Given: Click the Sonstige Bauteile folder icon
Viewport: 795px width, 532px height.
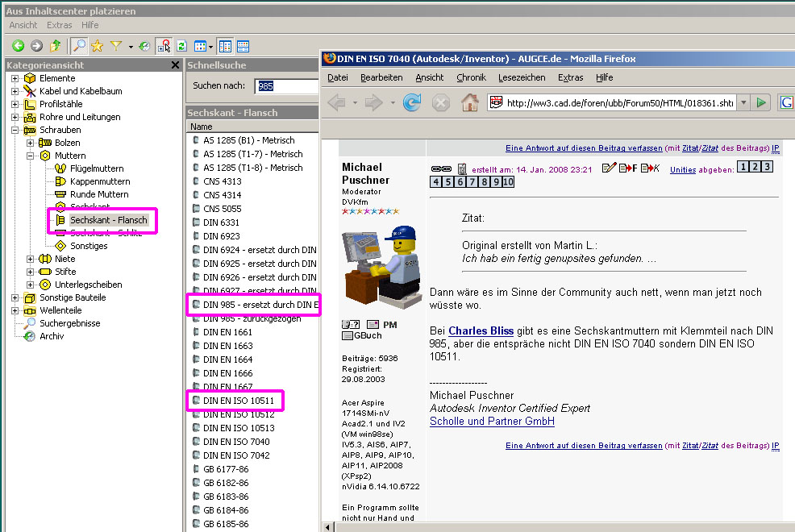Looking at the screenshot, I should tap(30, 297).
